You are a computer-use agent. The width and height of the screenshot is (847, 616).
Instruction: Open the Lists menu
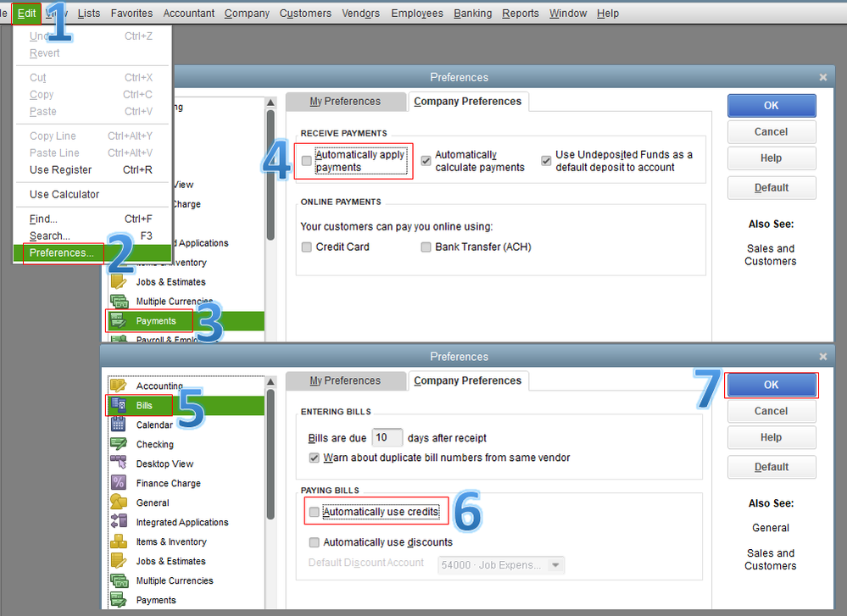88,13
